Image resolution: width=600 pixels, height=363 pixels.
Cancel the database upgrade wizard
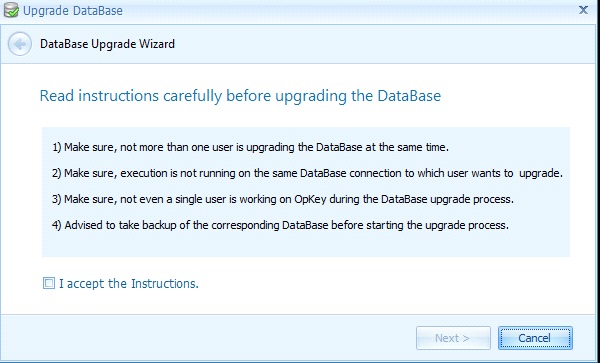535,338
